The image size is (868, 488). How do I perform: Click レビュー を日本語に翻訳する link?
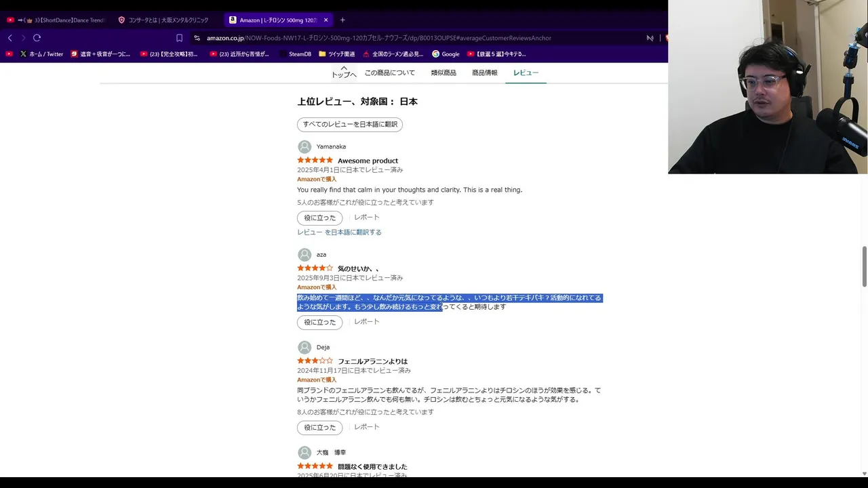click(x=339, y=232)
